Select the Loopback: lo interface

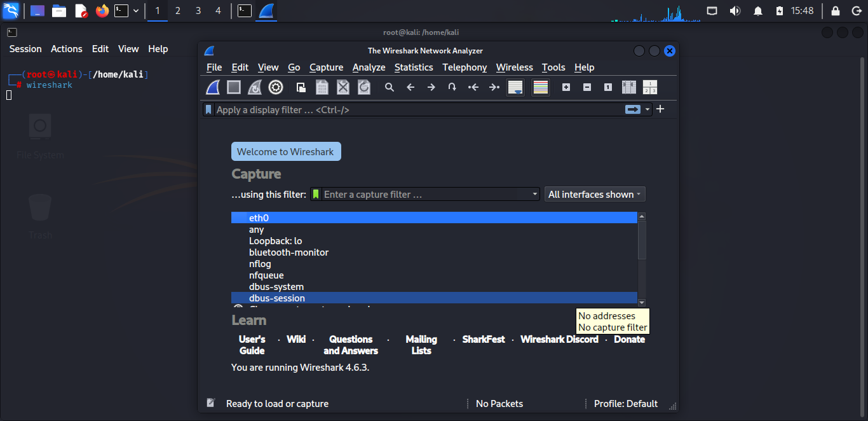tap(275, 241)
